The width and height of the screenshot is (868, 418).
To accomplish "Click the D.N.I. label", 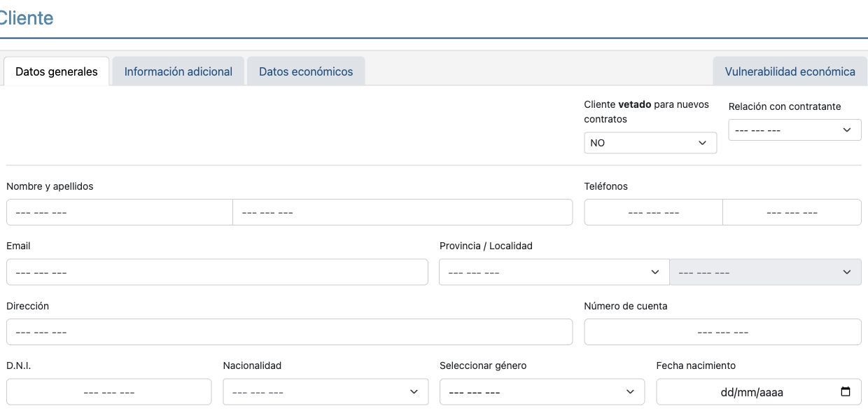I will click(x=19, y=365).
